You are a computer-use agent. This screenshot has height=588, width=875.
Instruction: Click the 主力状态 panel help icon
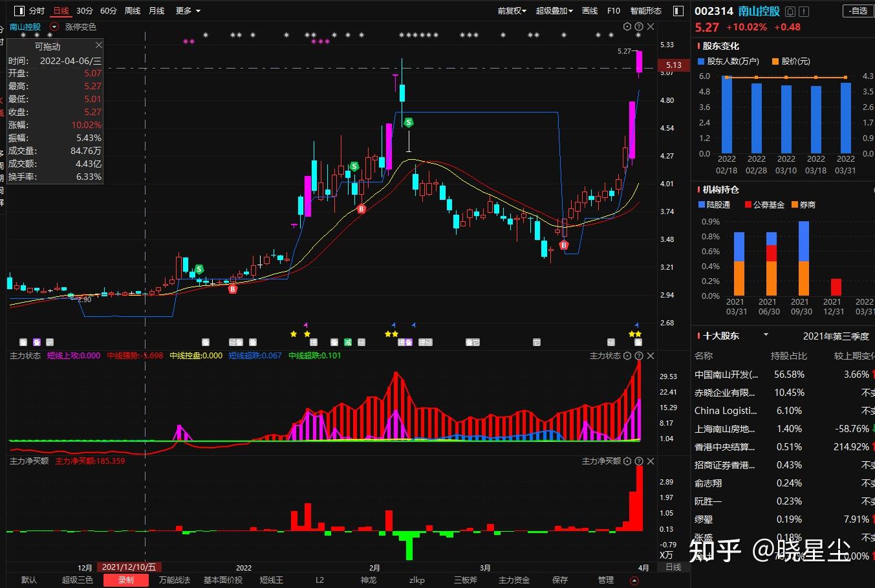pyautogui.click(x=639, y=356)
